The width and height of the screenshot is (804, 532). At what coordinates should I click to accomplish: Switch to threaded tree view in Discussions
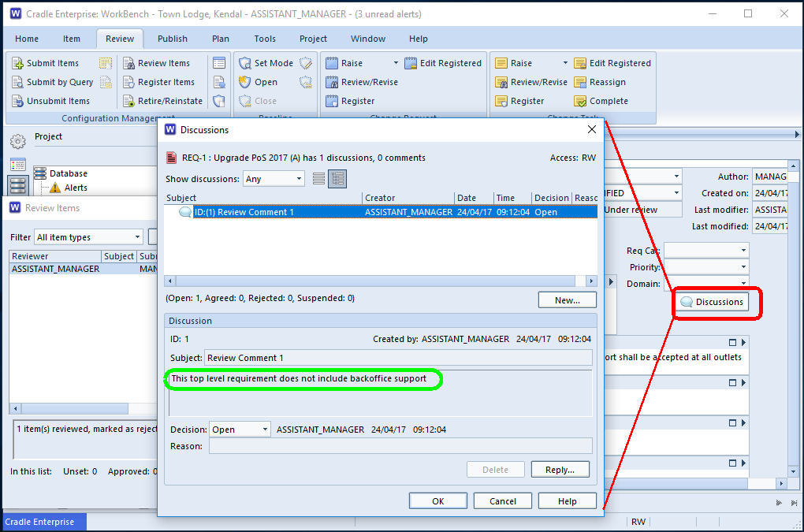(x=337, y=178)
